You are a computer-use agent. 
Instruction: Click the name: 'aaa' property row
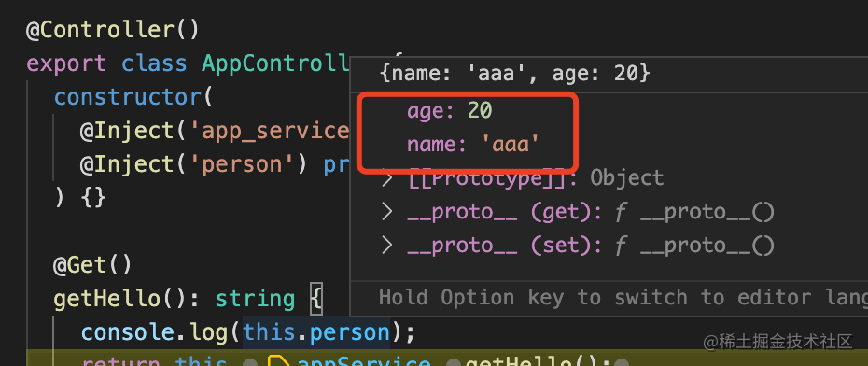[473, 145]
